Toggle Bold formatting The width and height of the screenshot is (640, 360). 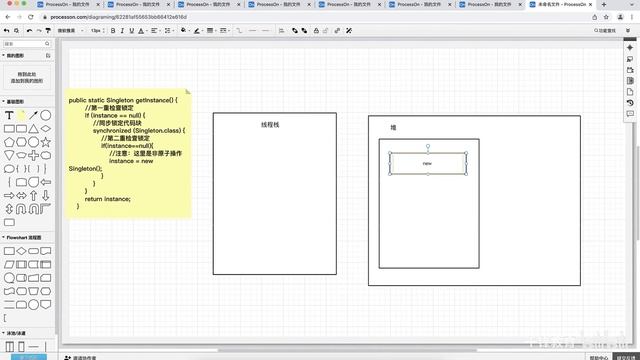(x=113, y=31)
